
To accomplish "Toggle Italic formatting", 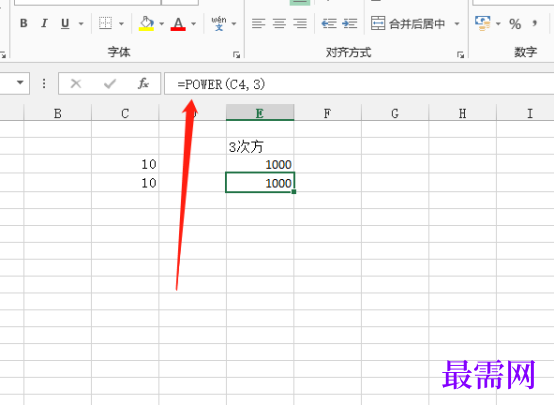I will pos(44,23).
